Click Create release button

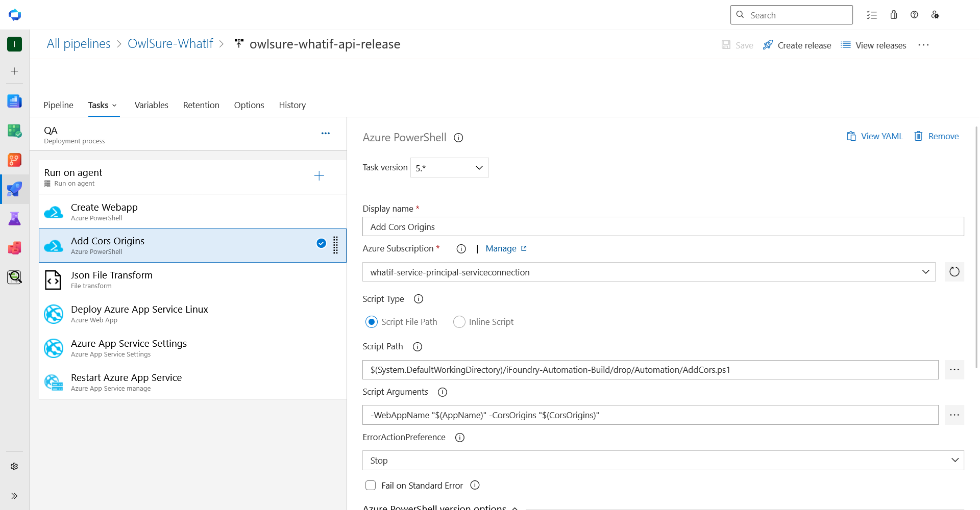pos(797,45)
